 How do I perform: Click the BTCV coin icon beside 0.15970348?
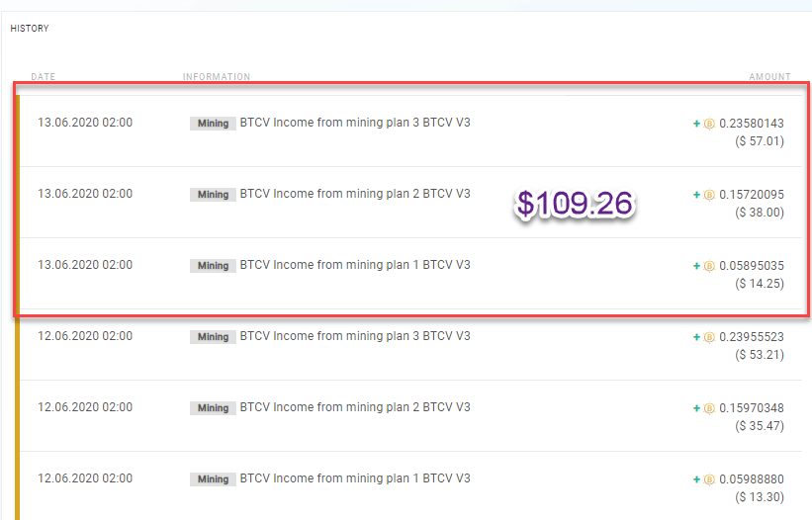pyautogui.click(x=709, y=408)
